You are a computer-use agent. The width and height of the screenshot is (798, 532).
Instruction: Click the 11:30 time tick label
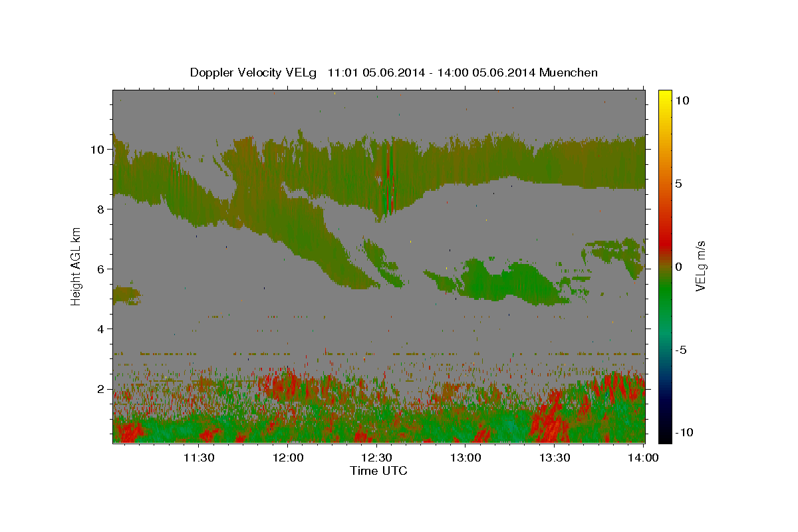[199, 458]
